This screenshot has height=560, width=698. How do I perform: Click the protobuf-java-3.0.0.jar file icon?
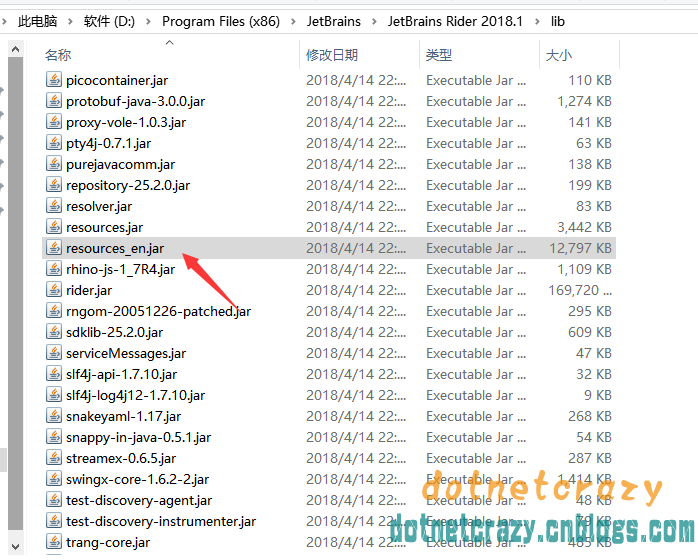pos(54,101)
